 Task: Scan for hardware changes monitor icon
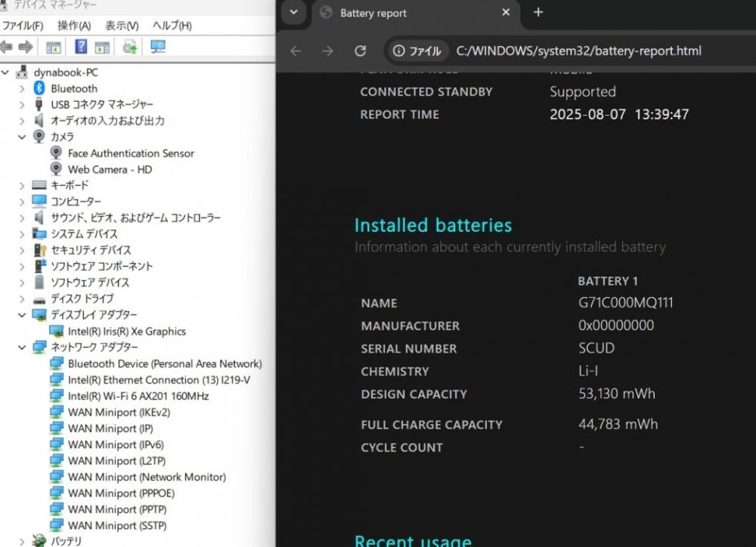coord(158,47)
